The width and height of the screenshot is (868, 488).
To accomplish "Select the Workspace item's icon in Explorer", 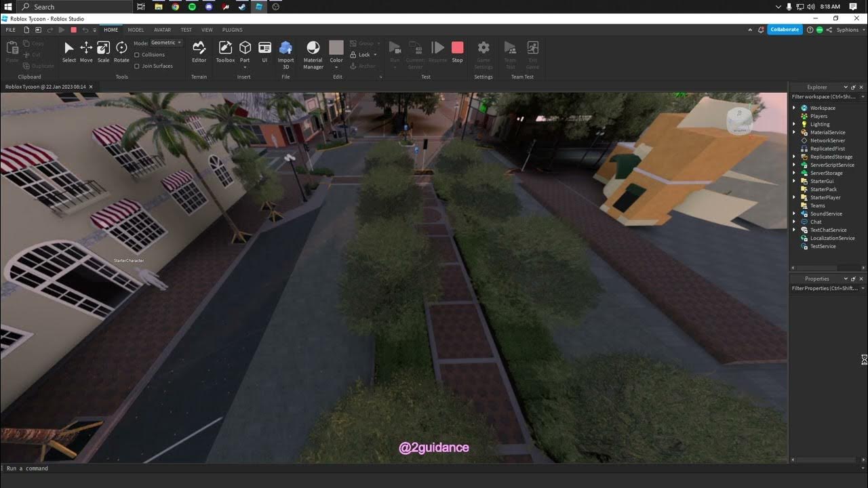I will click(x=804, y=108).
